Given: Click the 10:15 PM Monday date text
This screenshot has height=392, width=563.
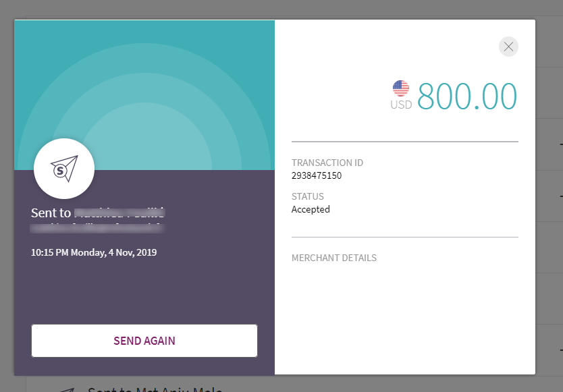Looking at the screenshot, I should [94, 253].
